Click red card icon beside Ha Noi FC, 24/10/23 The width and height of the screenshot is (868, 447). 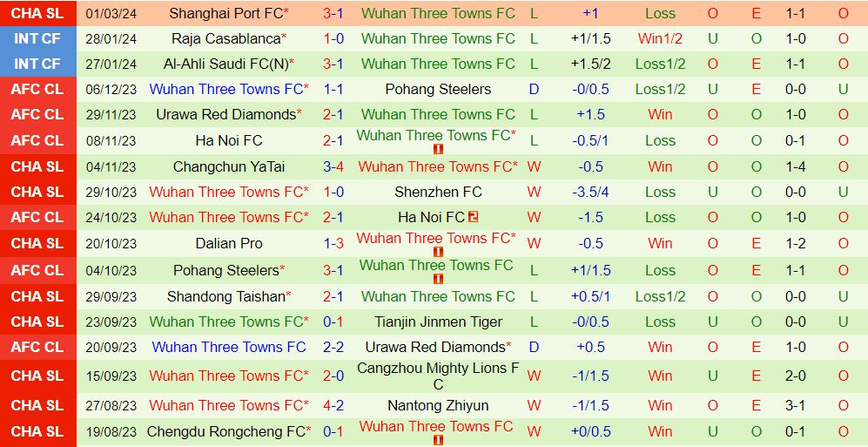[474, 217]
